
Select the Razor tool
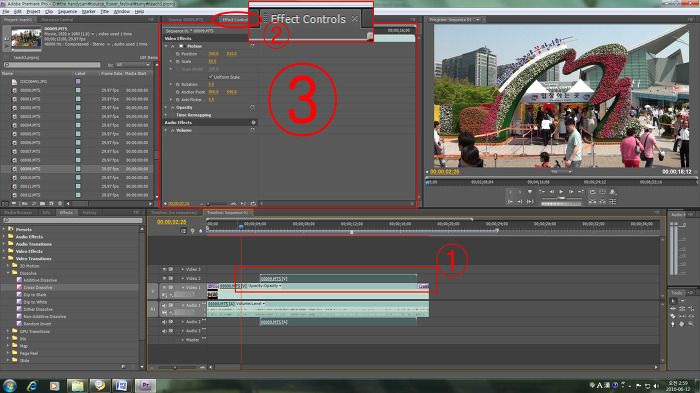[674, 316]
